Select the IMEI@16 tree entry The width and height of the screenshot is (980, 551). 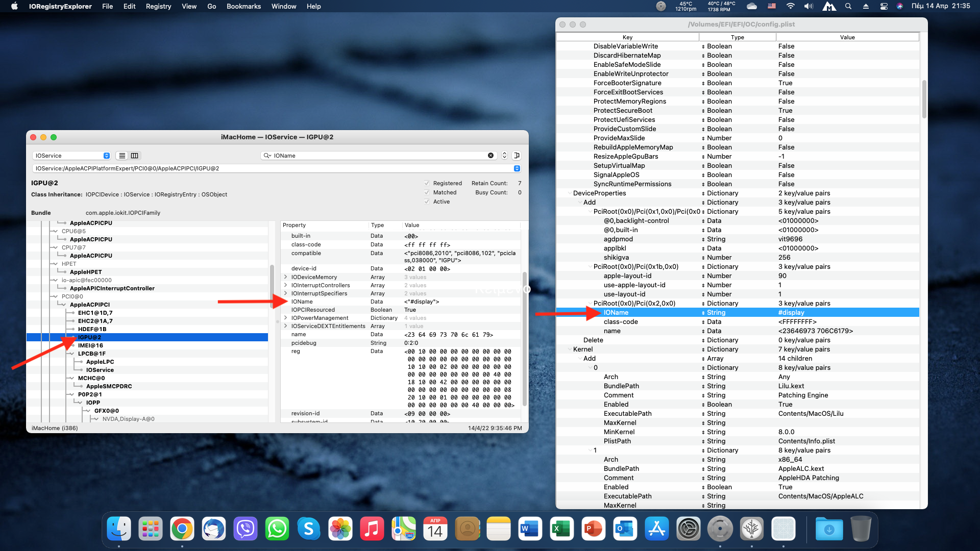click(x=90, y=345)
